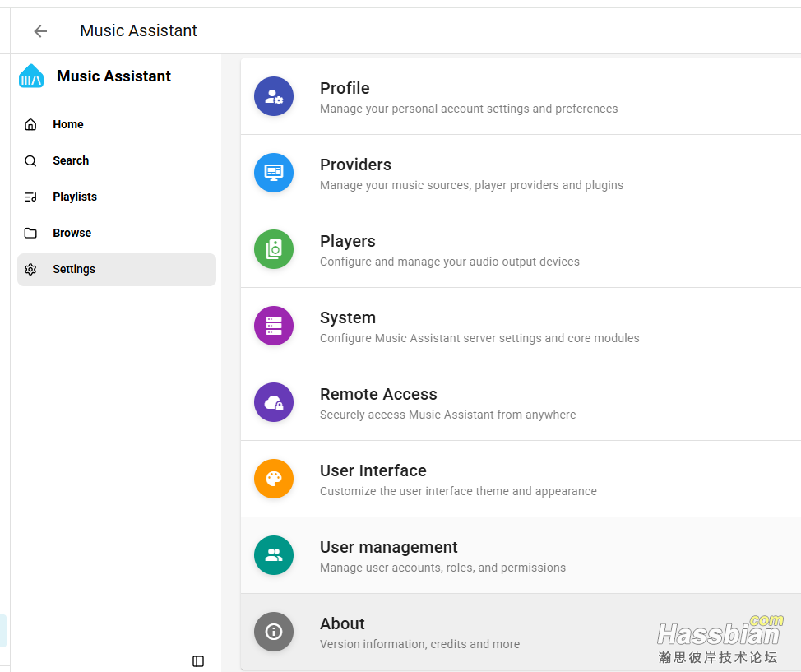Toggle the sidebar collapse button
Viewport: 801px width, 672px height.
pyautogui.click(x=198, y=661)
